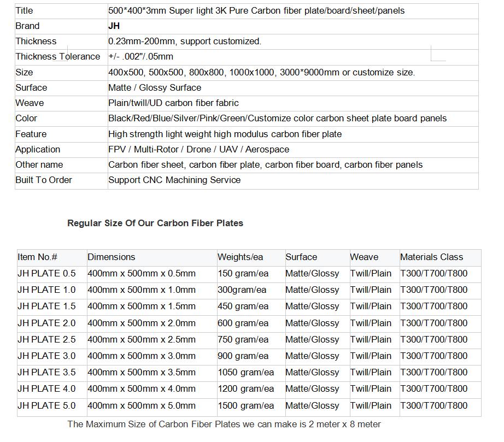
Task: Click the 1500 gram/ea weight cell
Action: point(245,405)
